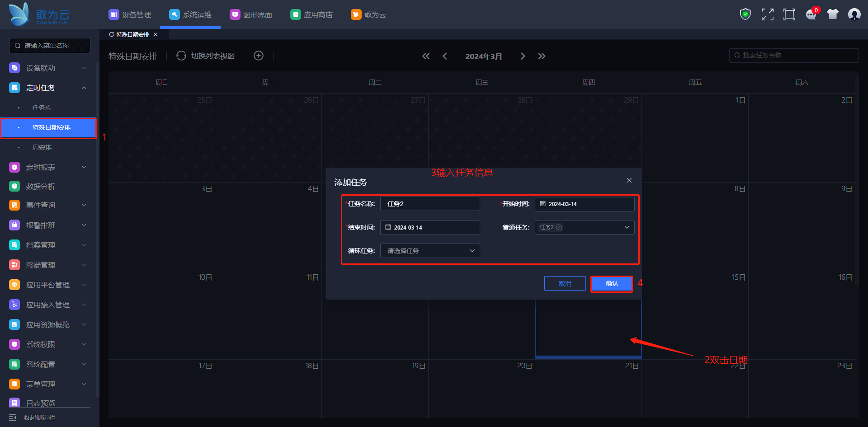Switch to the 图形界面 top tab
Viewport: 868px width, 427px height.
point(251,14)
